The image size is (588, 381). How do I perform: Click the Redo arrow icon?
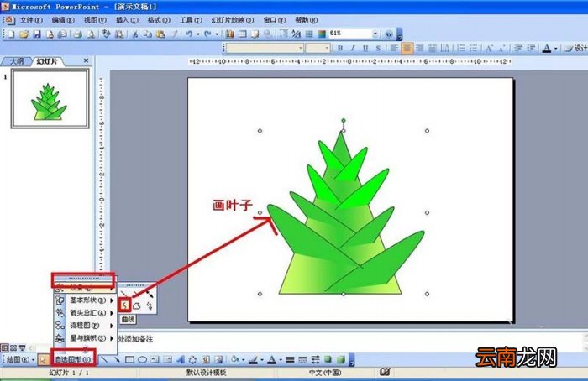207,34
